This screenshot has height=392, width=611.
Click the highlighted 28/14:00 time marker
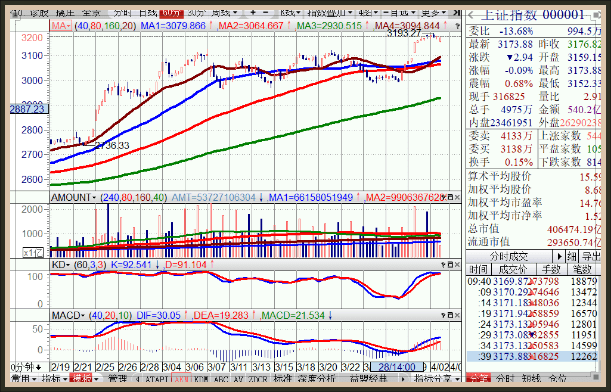coord(396,367)
